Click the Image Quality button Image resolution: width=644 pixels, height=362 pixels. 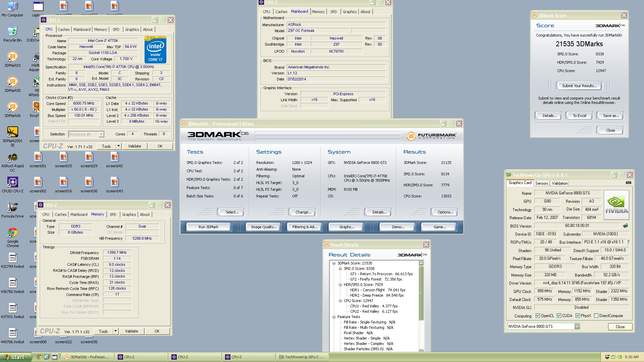point(264,227)
